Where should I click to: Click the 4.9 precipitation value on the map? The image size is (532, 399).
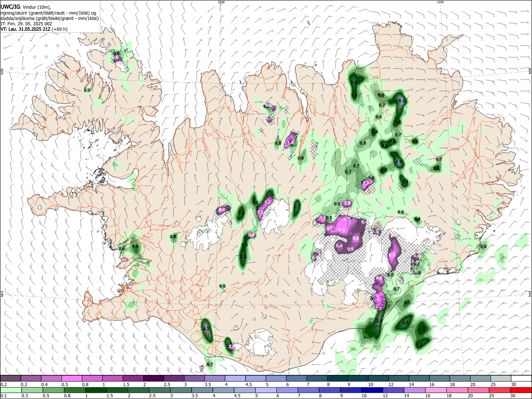pyautogui.click(x=398, y=162)
